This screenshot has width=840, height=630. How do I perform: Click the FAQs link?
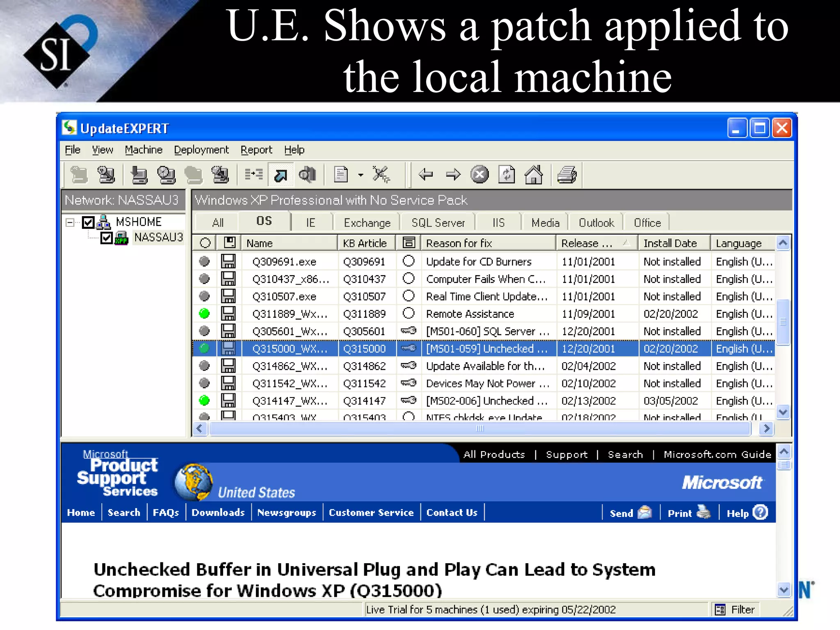[x=166, y=513]
